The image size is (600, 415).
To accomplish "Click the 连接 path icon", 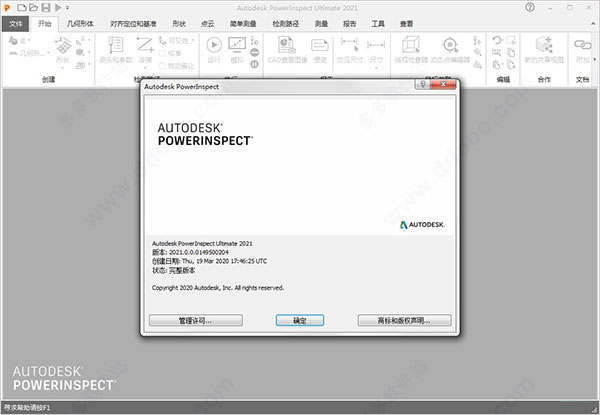I will pyautogui.click(x=145, y=45).
